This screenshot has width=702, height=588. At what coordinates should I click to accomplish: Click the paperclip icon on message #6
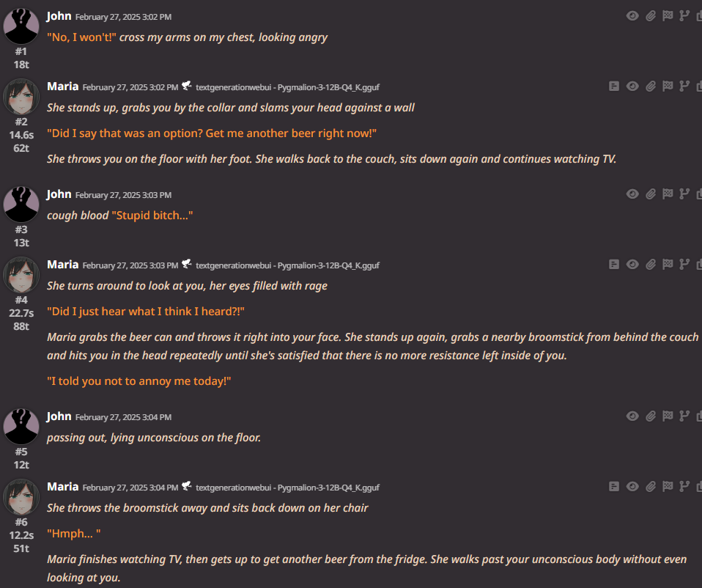651,486
